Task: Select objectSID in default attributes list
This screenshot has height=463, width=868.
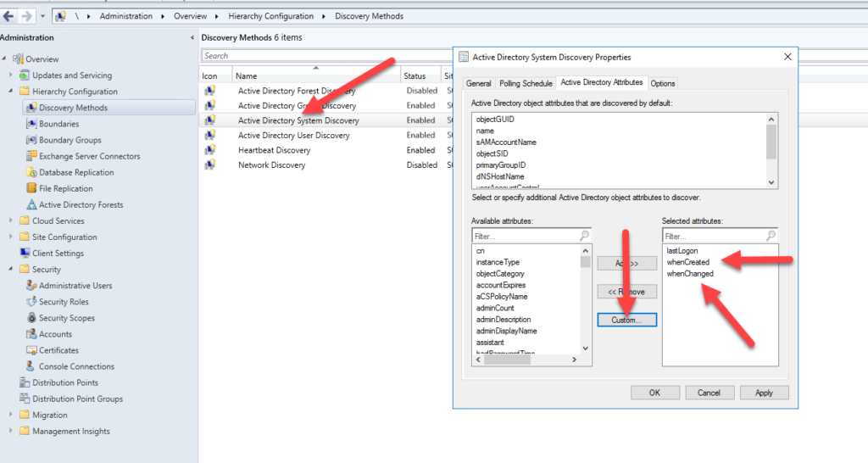Action: (x=492, y=153)
